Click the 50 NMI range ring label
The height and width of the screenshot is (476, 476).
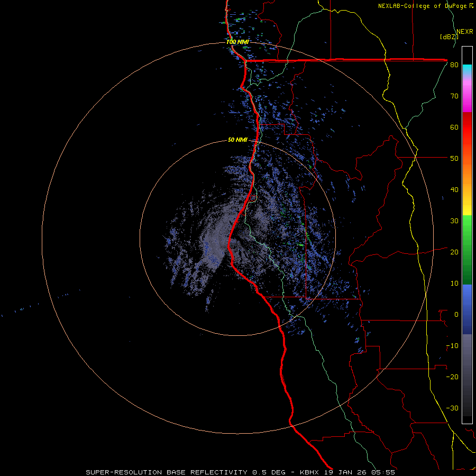tap(237, 140)
